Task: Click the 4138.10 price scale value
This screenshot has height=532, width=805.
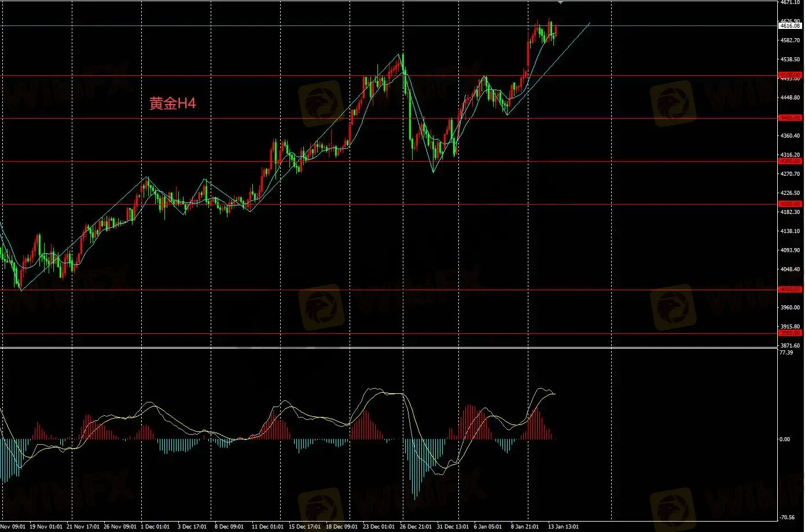Action: (x=789, y=231)
